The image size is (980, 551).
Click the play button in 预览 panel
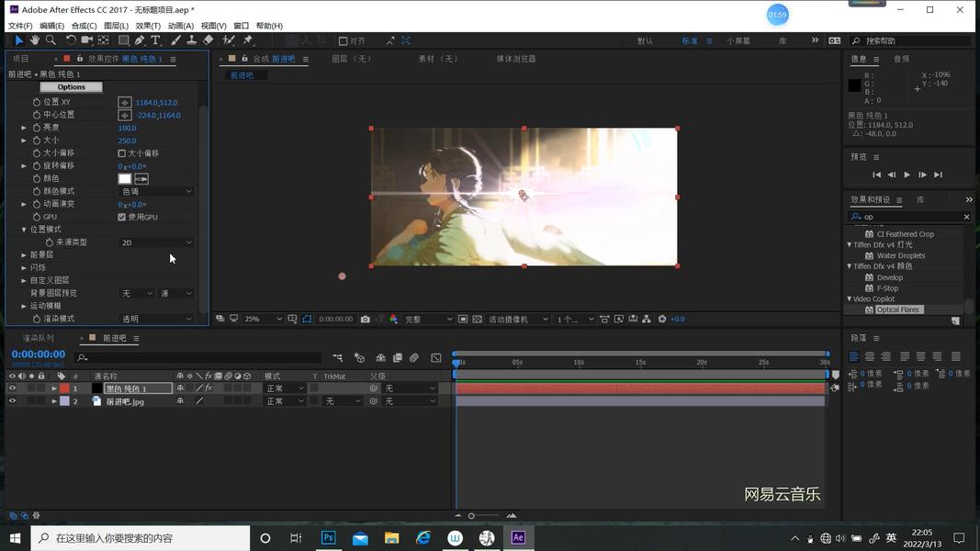click(x=907, y=174)
